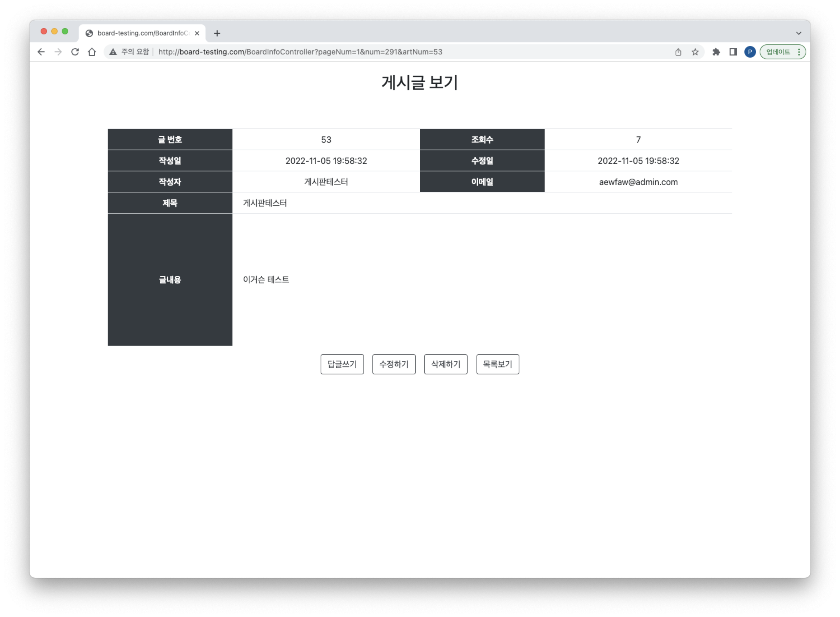Image resolution: width=840 pixels, height=617 pixels.
Task: Share this page via share icon
Action: tap(678, 52)
